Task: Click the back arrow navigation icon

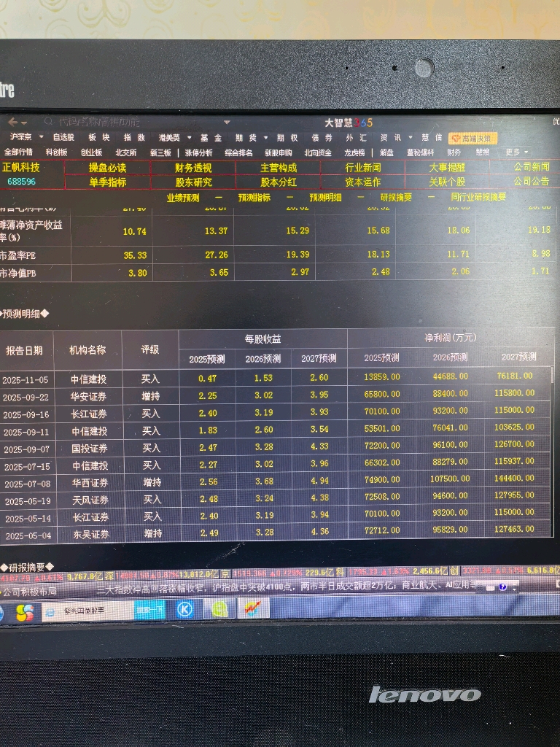Action: click(x=13, y=122)
